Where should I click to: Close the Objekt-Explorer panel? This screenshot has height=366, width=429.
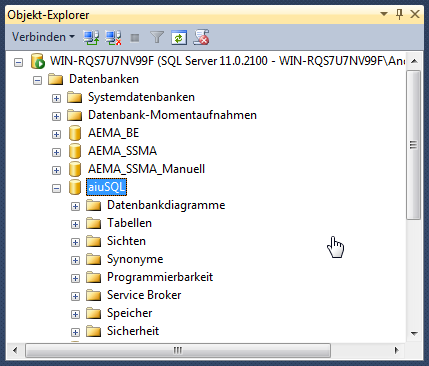(x=415, y=14)
